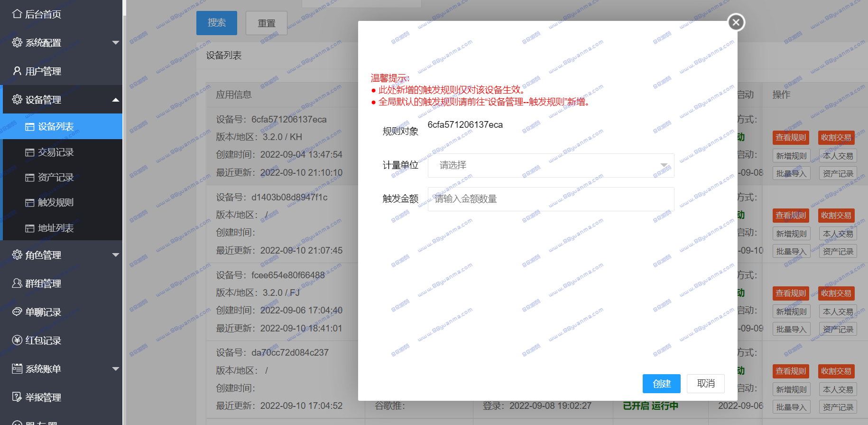Click the 重置 button
The height and width of the screenshot is (425, 868).
[267, 23]
